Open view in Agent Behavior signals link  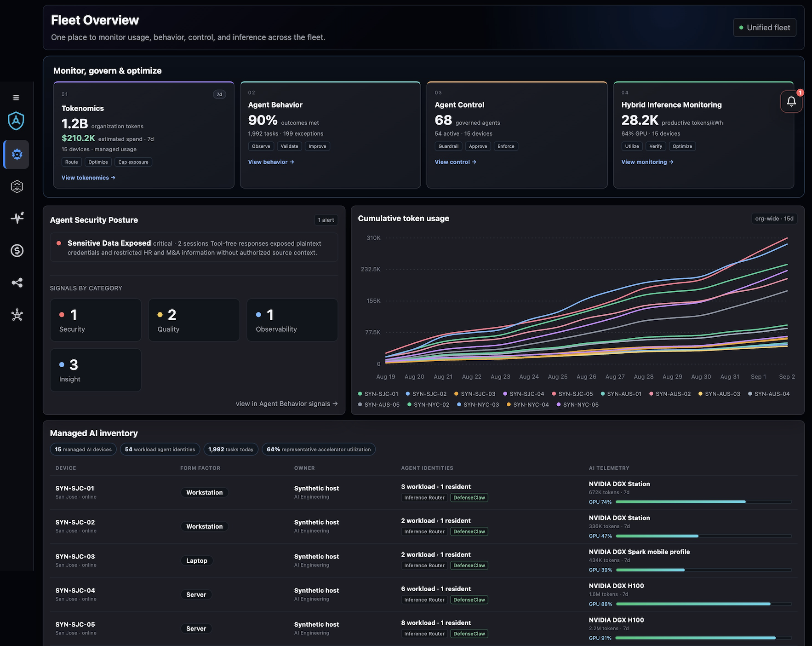pyautogui.click(x=287, y=404)
